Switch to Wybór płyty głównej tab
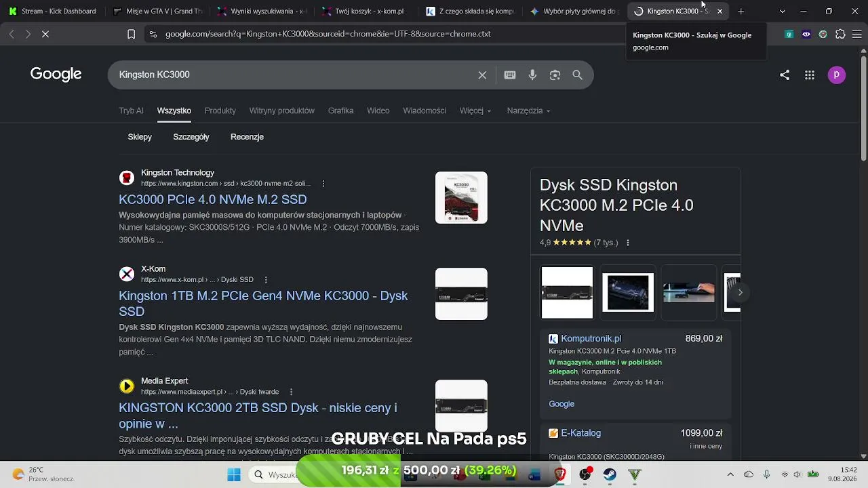 pos(576,12)
